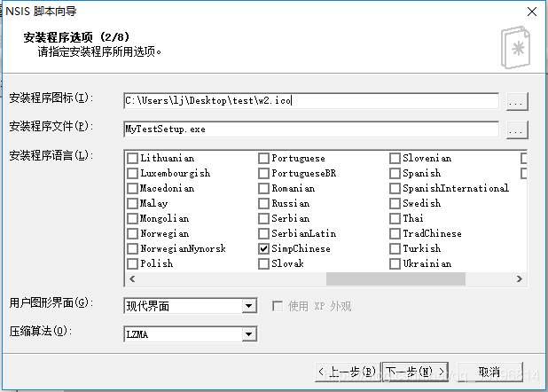Image resolution: width=548 pixels, height=392 pixels.
Task: Tick the Luxembourgish language checkbox
Action: coord(132,173)
